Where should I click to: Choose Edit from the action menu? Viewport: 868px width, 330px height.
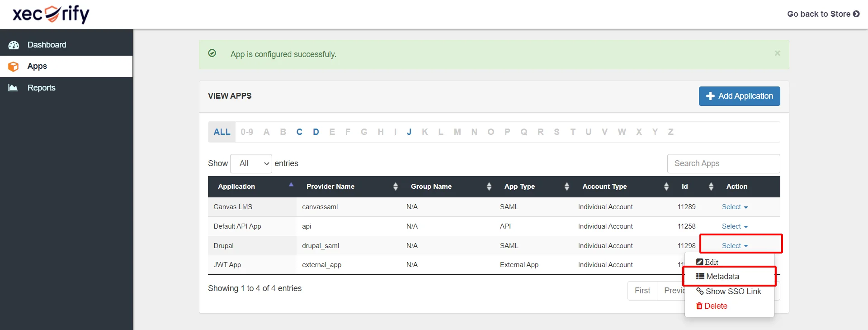click(707, 262)
